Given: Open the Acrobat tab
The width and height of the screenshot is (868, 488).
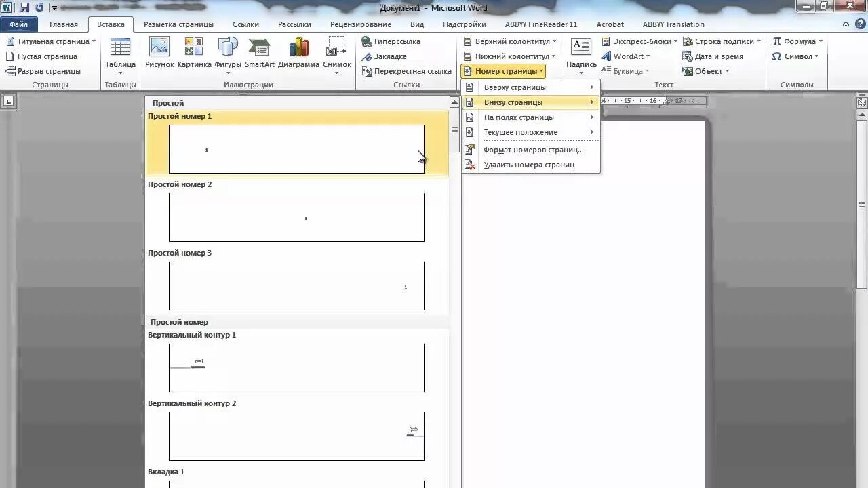Looking at the screenshot, I should (x=610, y=24).
